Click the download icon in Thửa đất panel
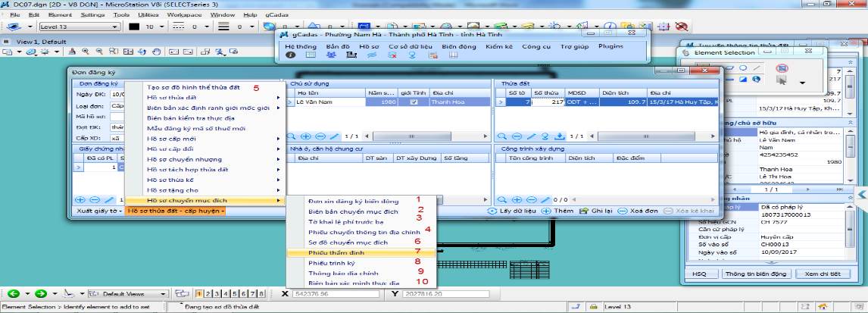This screenshot has height=313, width=868. click(560, 136)
